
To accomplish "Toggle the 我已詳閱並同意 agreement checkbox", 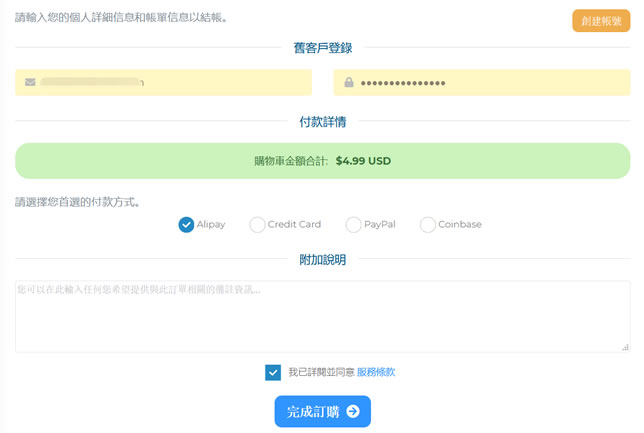I will 273,372.
